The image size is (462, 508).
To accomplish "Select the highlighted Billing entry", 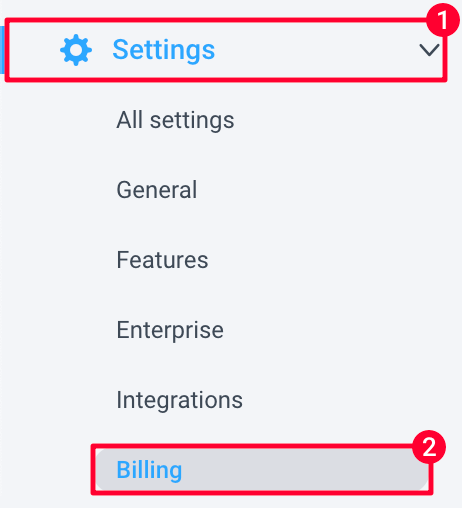I will click(x=262, y=470).
